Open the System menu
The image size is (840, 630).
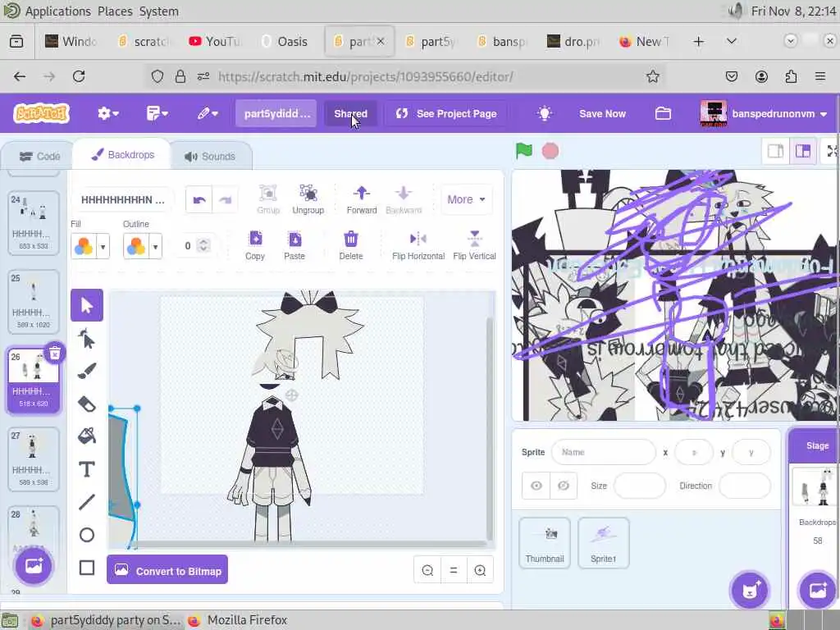pos(159,11)
